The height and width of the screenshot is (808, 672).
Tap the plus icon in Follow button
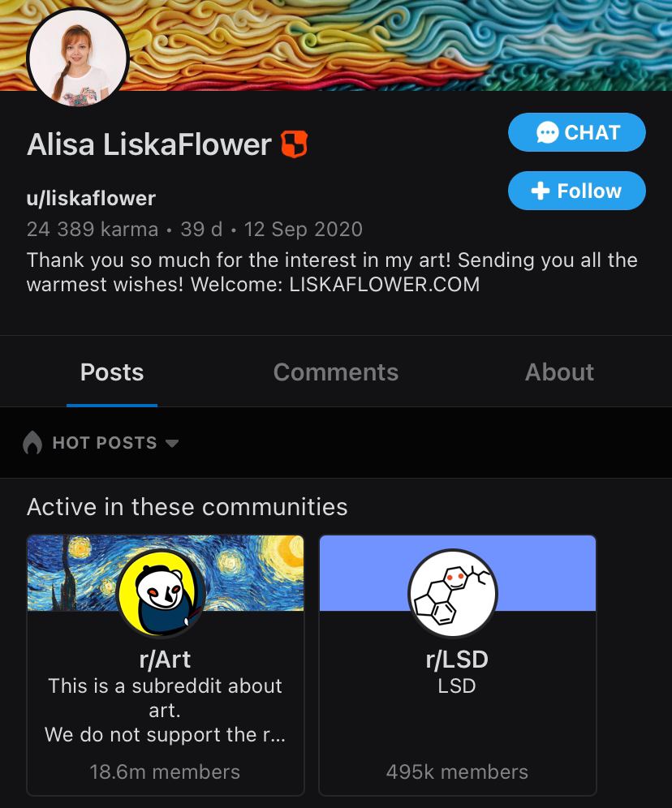pos(540,191)
